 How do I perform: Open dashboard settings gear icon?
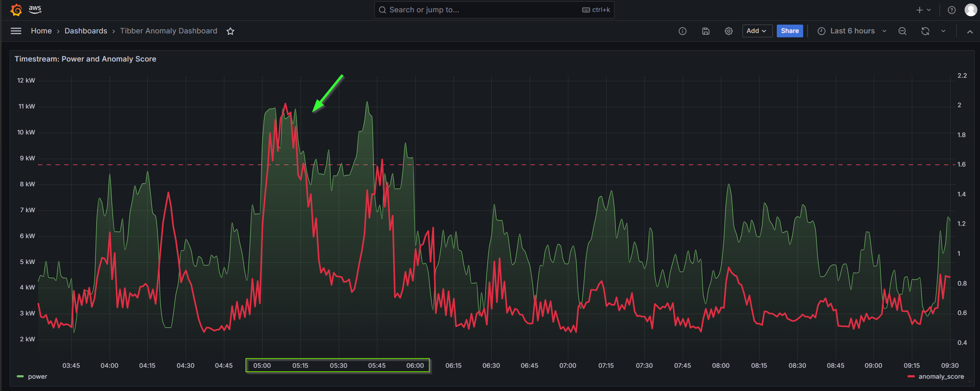pyautogui.click(x=728, y=31)
